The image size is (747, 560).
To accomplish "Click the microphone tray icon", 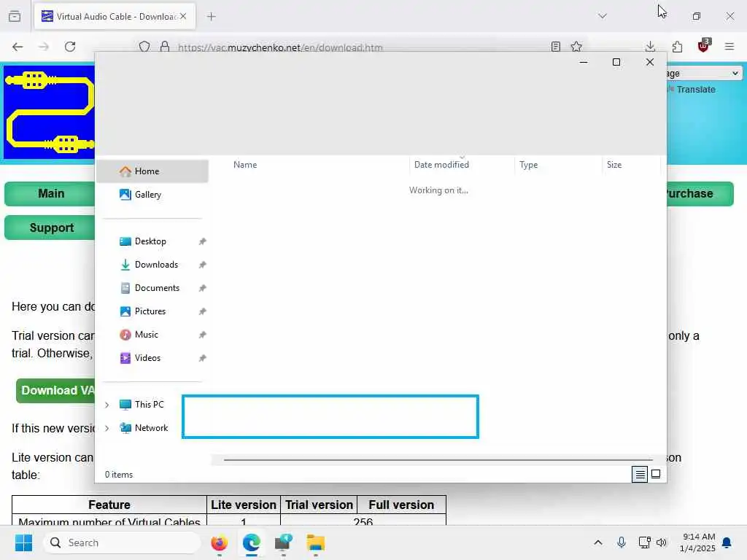I will [x=622, y=542].
